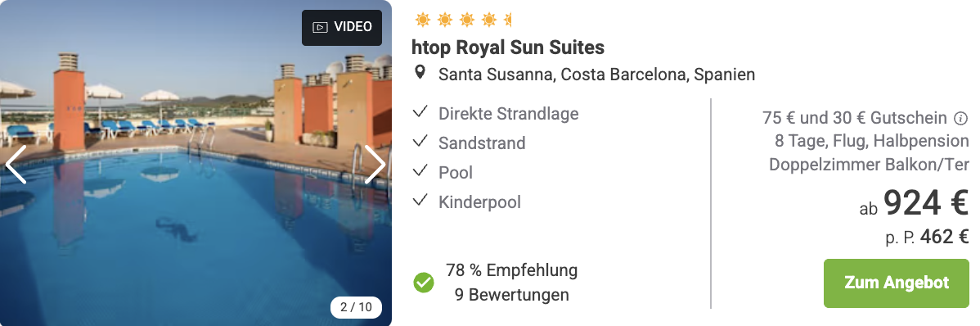Screen dimensions: 980x326
Task: Open the htop Royal Sun Suites title
Action: pos(508,48)
